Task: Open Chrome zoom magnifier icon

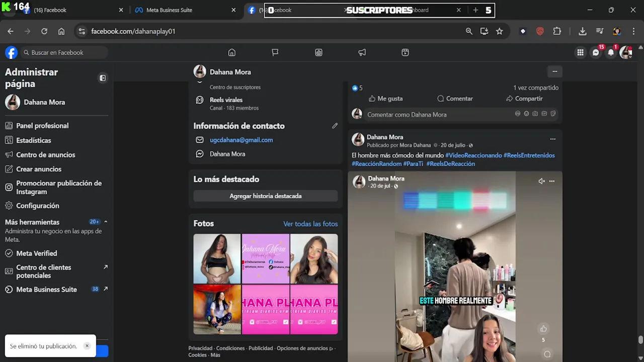Action: coord(469,31)
